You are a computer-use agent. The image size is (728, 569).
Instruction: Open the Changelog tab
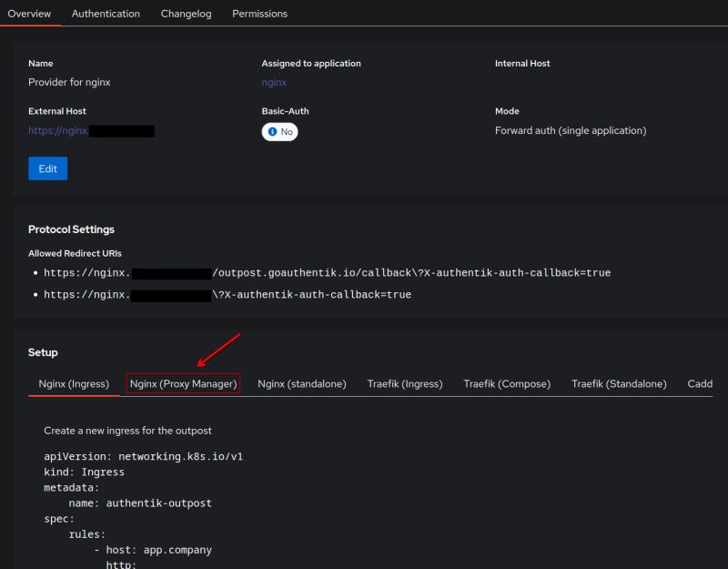click(x=186, y=14)
